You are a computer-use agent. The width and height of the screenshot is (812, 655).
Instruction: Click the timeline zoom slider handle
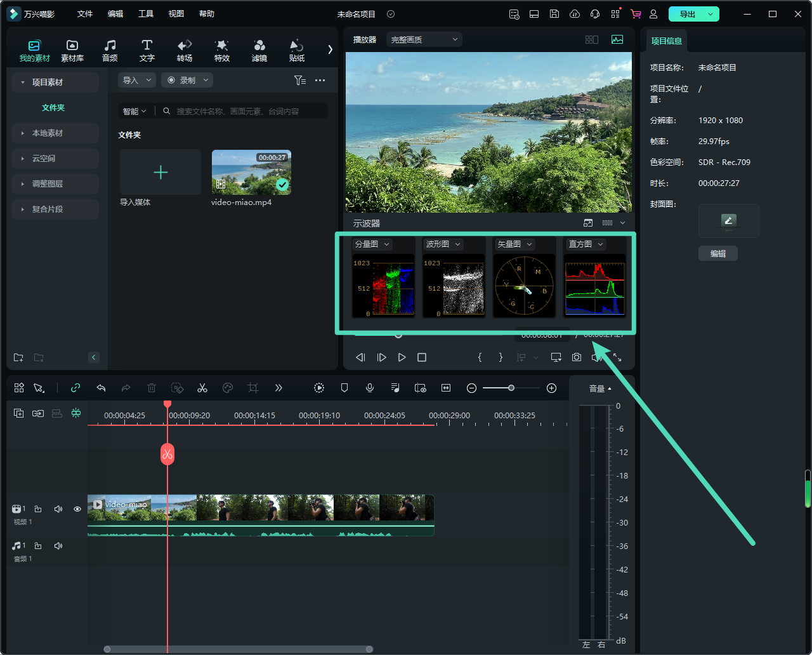point(511,388)
